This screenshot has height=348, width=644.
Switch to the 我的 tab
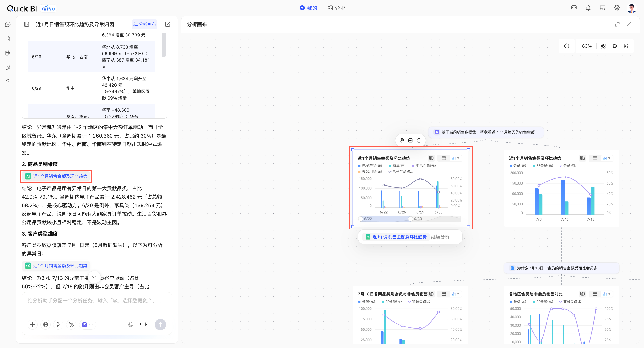pyautogui.click(x=309, y=8)
